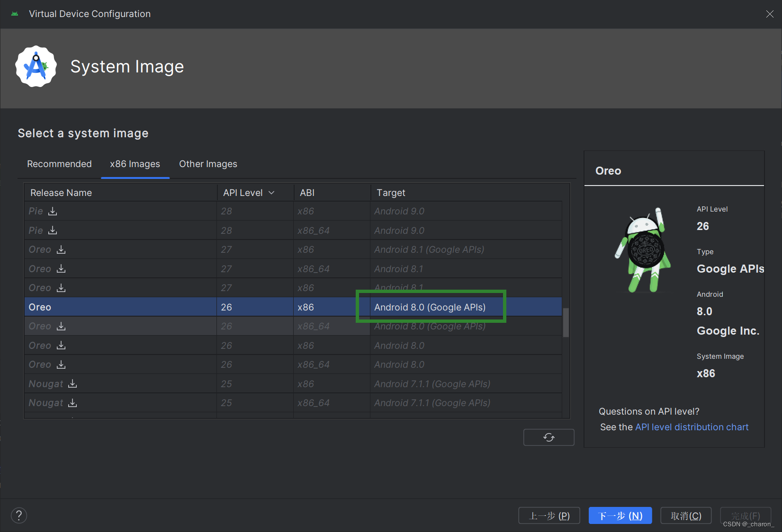This screenshot has width=782, height=532.
Task: Download Nougat API 25 x86 image
Action: coord(72,384)
